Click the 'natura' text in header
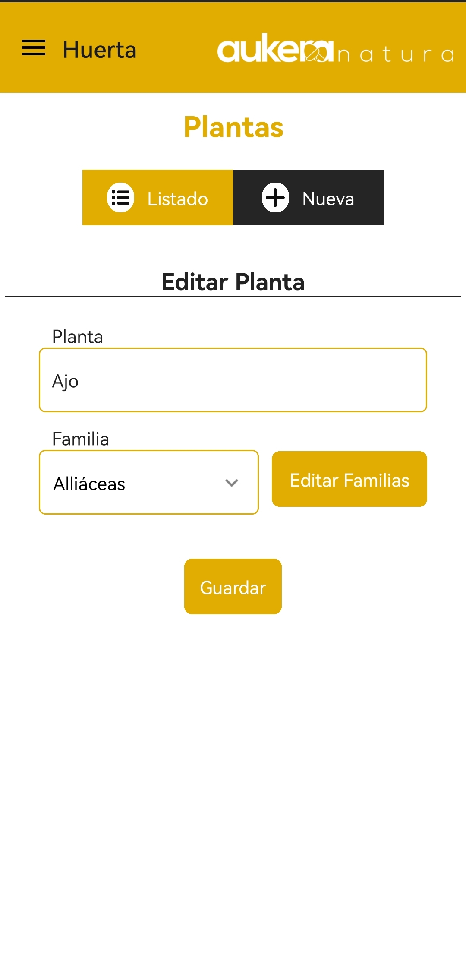This screenshot has width=466, height=980. (x=395, y=55)
